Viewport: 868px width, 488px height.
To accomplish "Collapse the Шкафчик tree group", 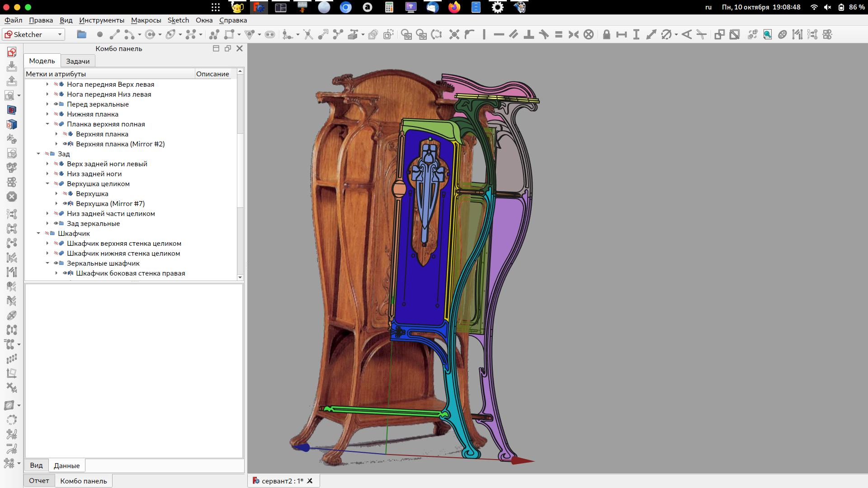I will point(38,234).
